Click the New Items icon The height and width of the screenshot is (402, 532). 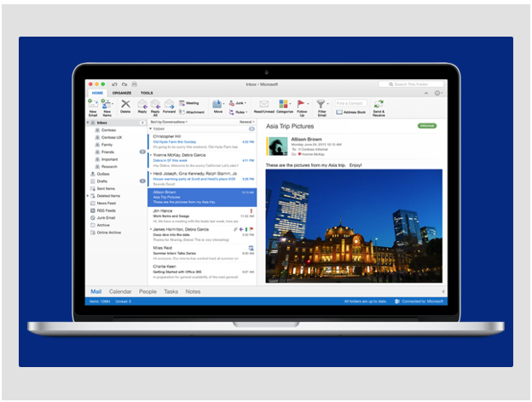click(x=106, y=104)
